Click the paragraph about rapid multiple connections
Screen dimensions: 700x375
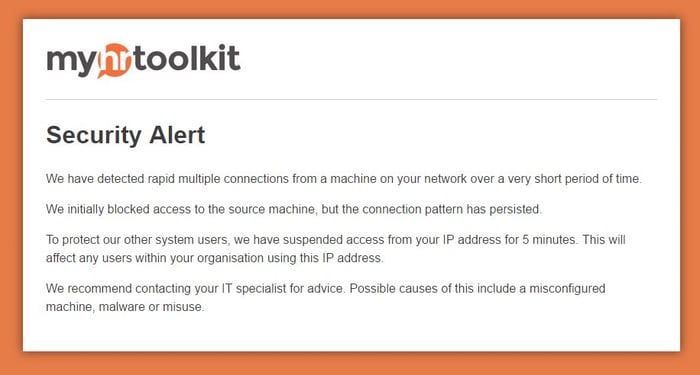click(x=344, y=179)
